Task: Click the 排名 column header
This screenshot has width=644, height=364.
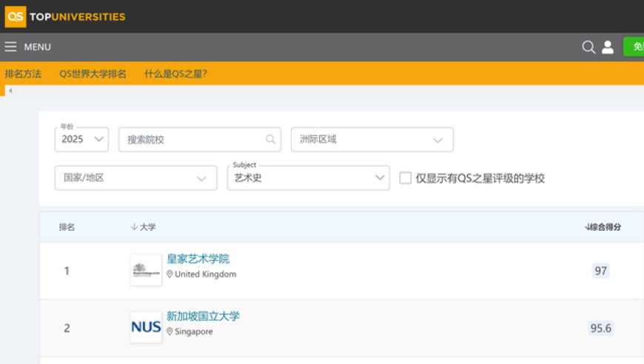Action: point(67,227)
